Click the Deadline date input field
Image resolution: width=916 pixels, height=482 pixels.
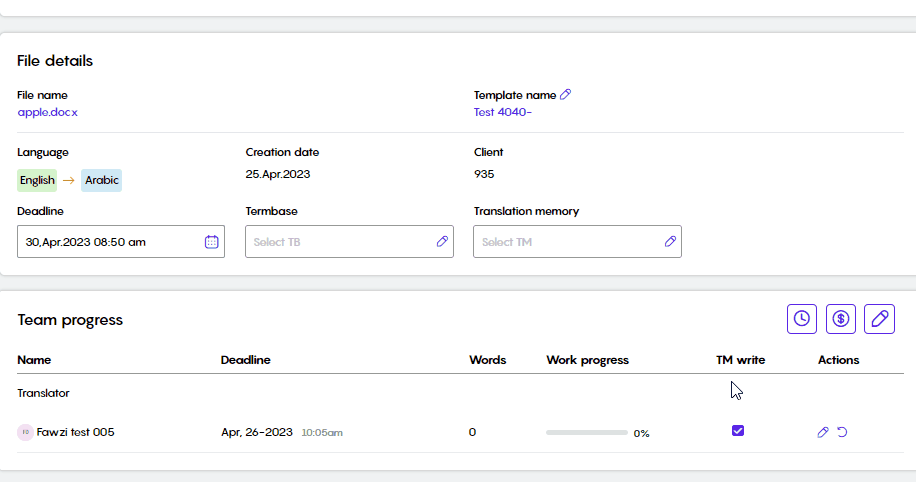(121, 241)
